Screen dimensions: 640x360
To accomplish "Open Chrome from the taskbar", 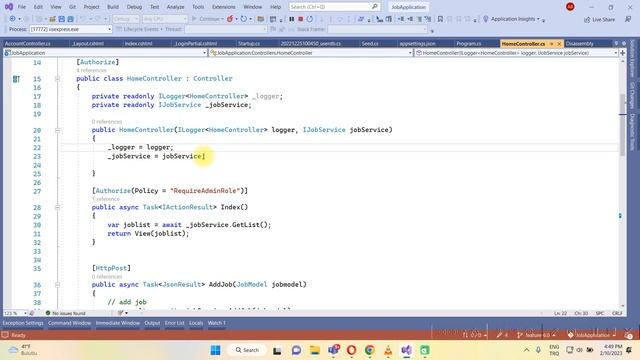I will pyautogui.click(x=370, y=350).
